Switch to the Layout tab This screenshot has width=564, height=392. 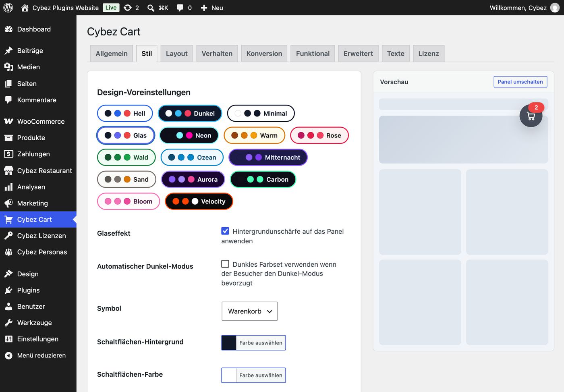coord(177,54)
